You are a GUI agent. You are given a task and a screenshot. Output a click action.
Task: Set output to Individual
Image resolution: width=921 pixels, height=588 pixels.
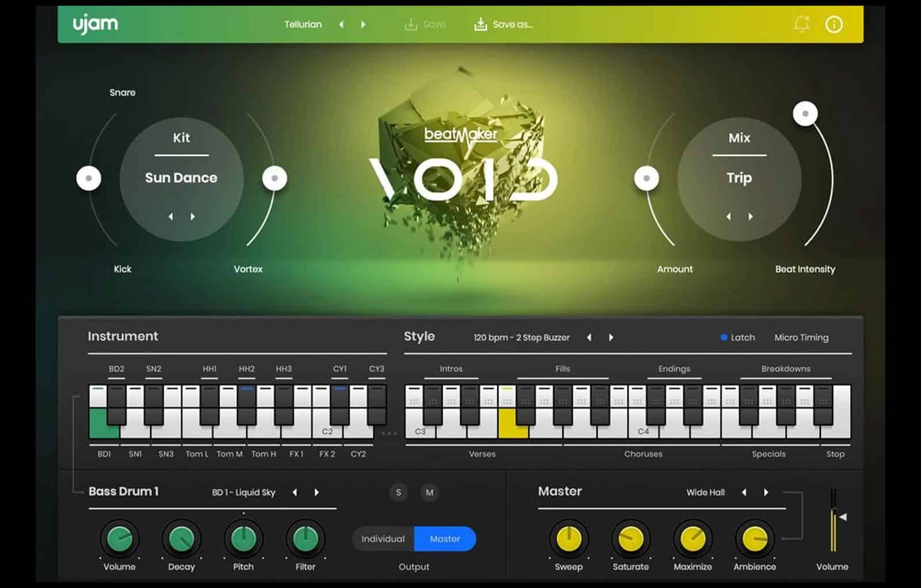pos(383,539)
